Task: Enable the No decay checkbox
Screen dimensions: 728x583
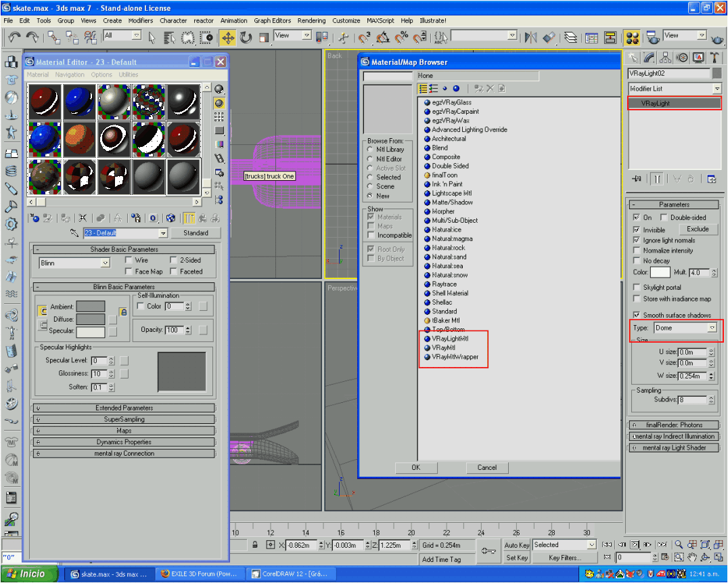Action: 637,261
